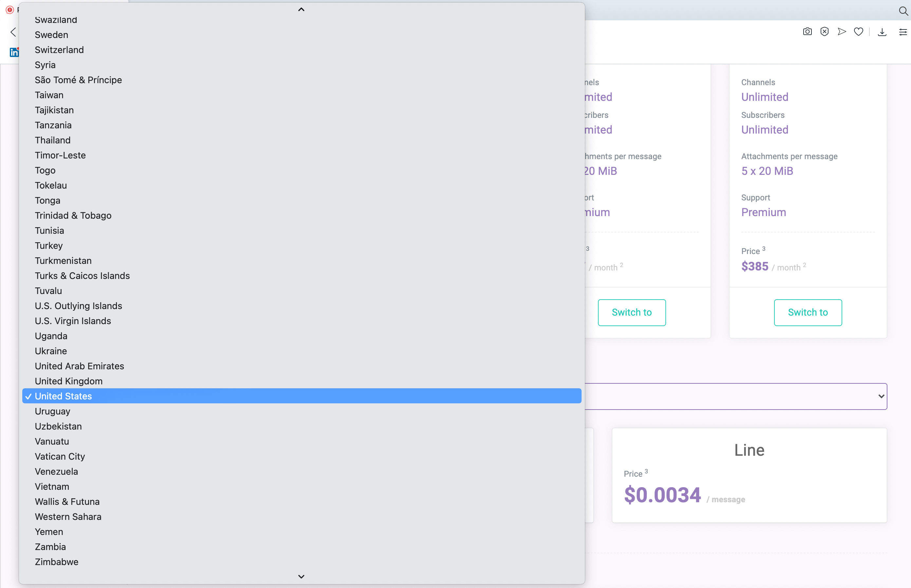Select United Kingdom from country list
Screen dimensions: 911x588
point(68,381)
